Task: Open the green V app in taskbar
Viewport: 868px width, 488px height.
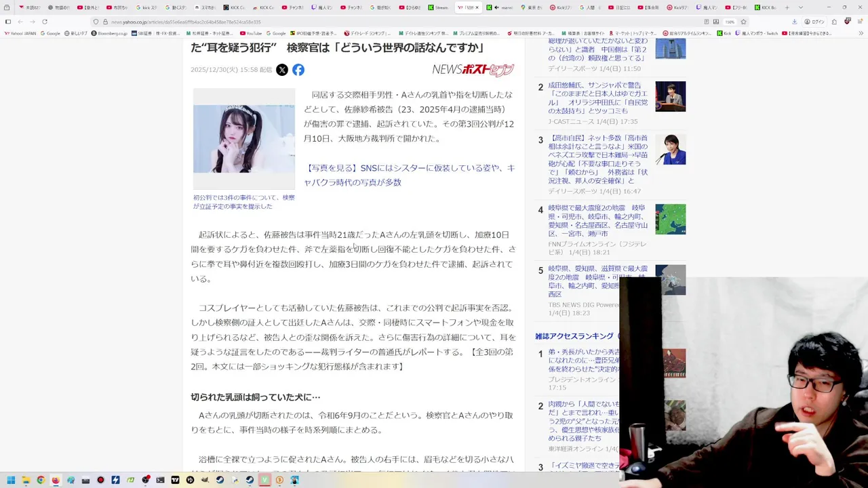Action: pos(264,480)
